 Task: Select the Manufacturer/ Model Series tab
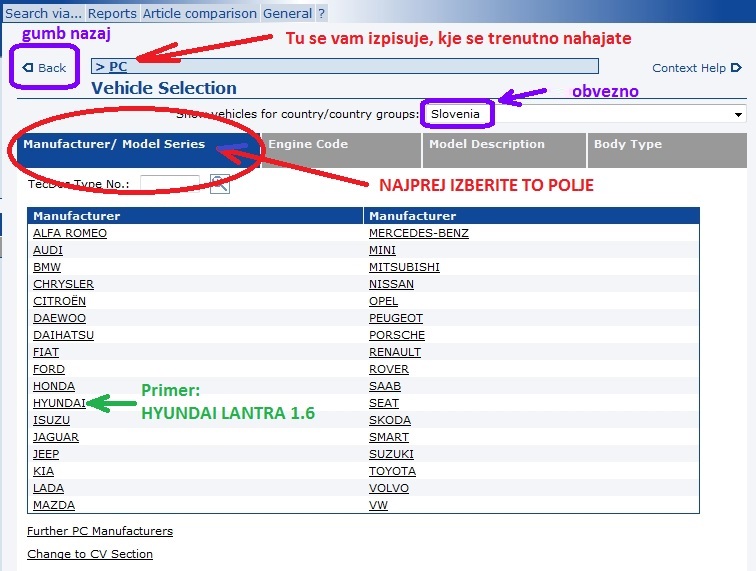click(x=138, y=150)
